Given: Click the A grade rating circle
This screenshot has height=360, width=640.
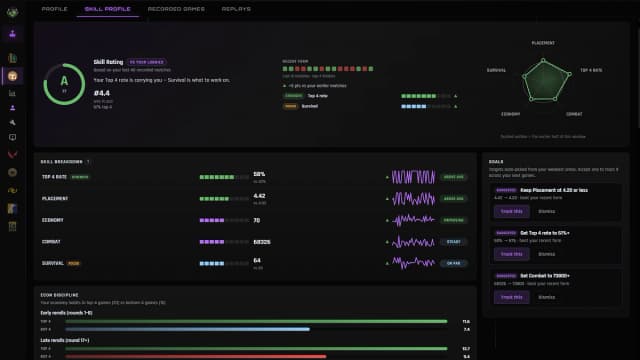Looking at the screenshot, I should click(64, 84).
